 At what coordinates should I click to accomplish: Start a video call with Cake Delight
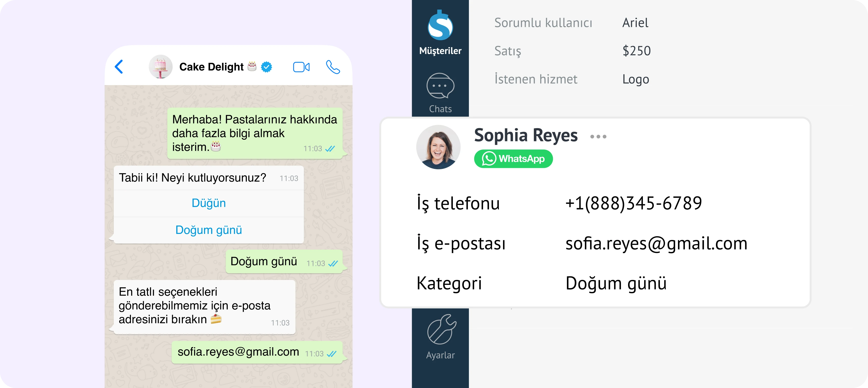tap(302, 67)
